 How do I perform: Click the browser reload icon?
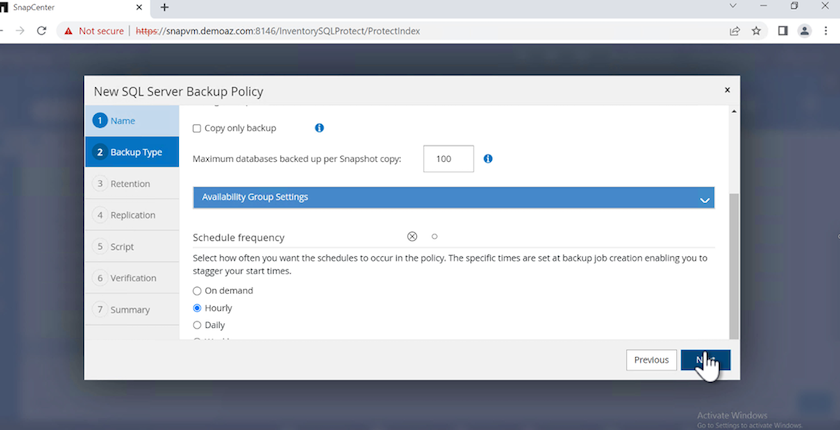[x=41, y=31]
